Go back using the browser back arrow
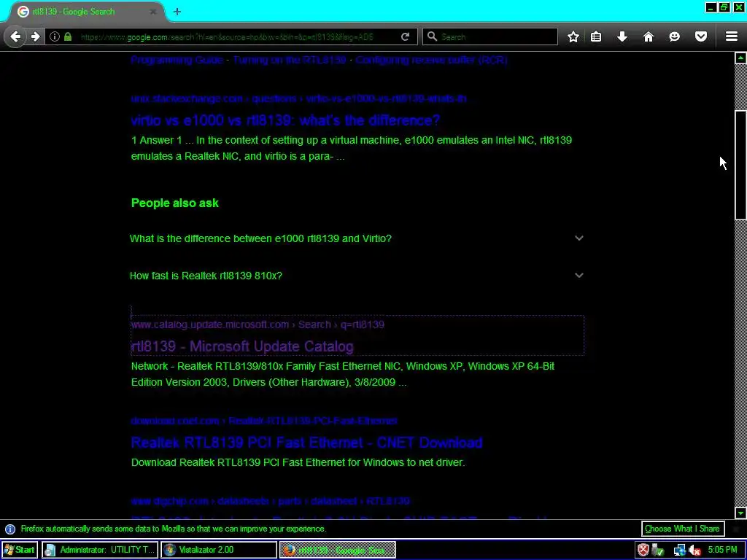The width and height of the screenshot is (747, 560). coord(15,36)
